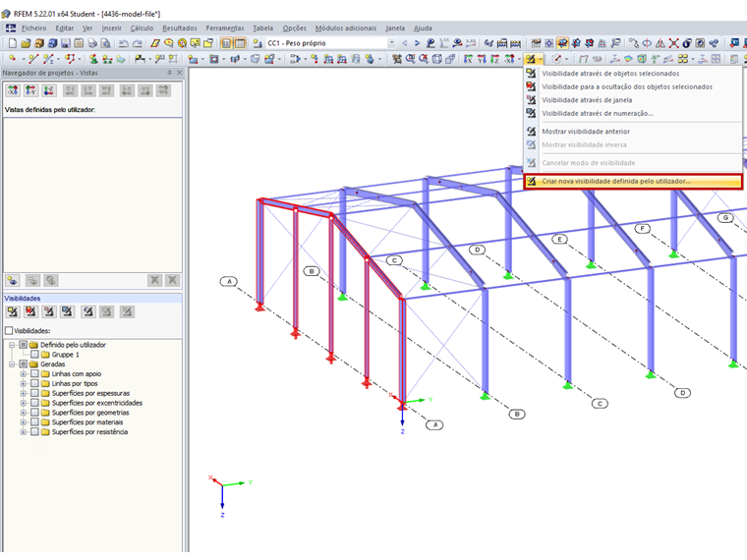The image size is (747, 560).
Task: Open the Resultados menu
Action: [180, 28]
